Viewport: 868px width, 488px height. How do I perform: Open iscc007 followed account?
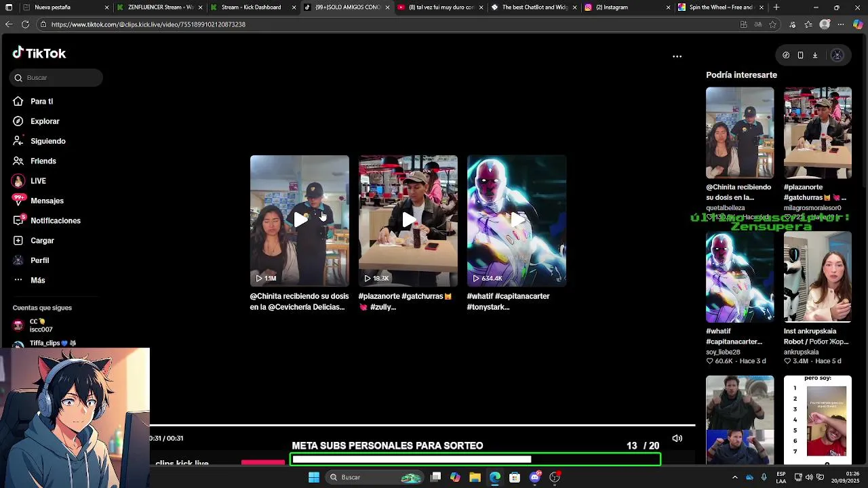(41, 325)
